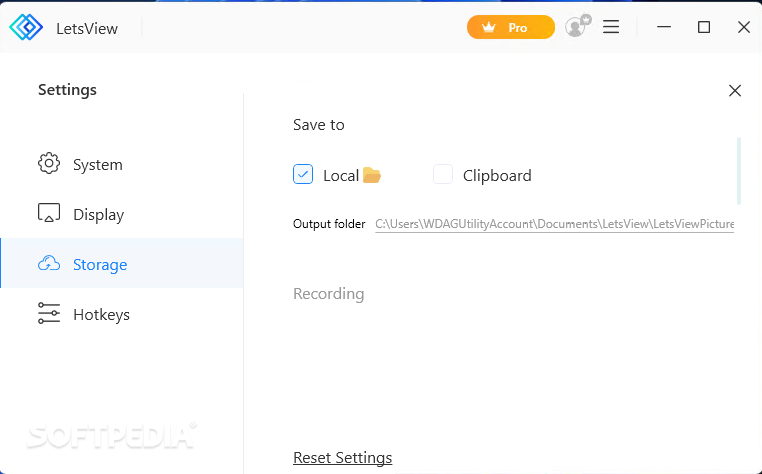Click the LetsView title text

click(87, 29)
